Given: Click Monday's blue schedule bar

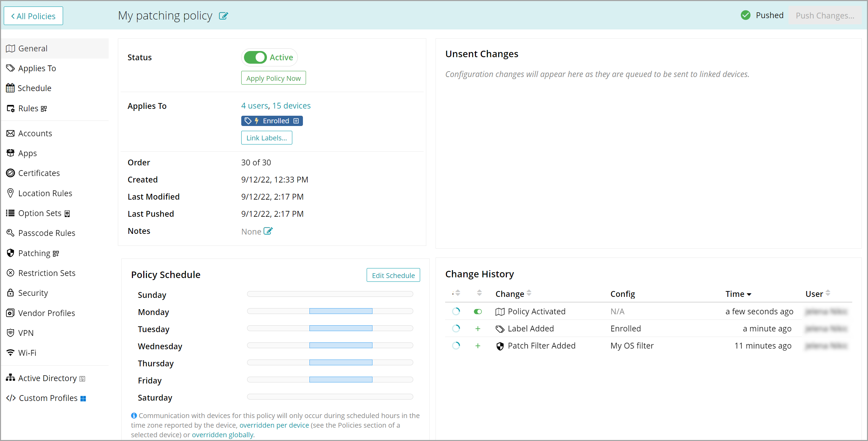Looking at the screenshot, I should tap(341, 311).
